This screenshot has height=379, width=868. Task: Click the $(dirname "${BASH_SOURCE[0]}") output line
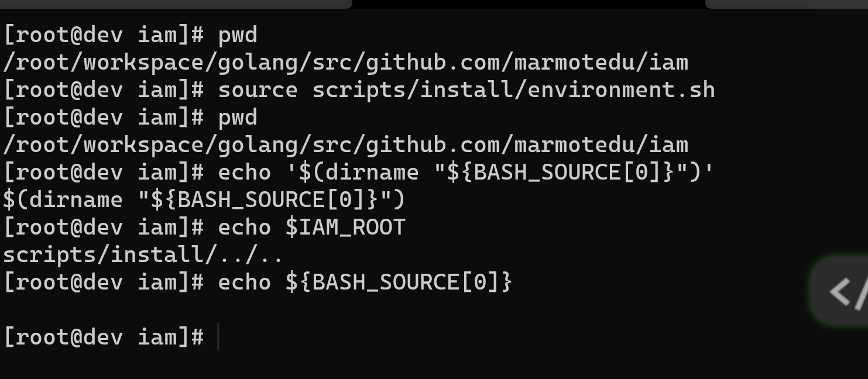(x=204, y=199)
